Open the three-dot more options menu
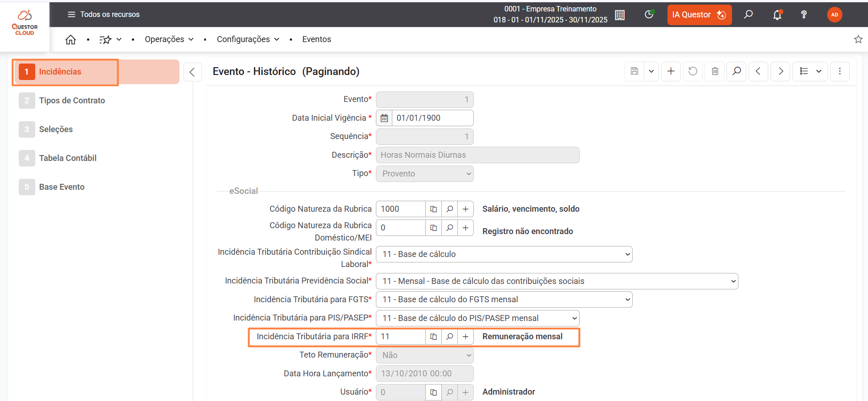The height and width of the screenshot is (401, 868). pyautogui.click(x=840, y=71)
